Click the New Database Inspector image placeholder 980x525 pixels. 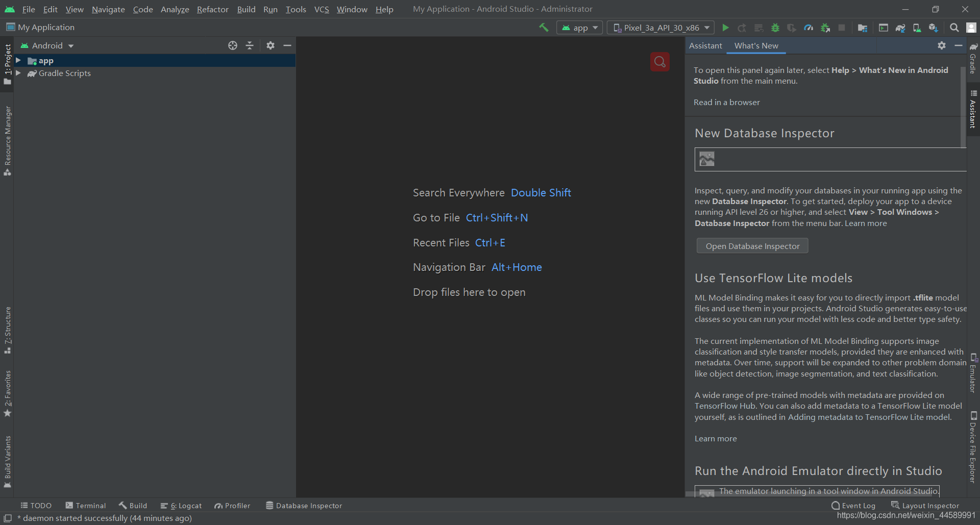[x=707, y=159]
